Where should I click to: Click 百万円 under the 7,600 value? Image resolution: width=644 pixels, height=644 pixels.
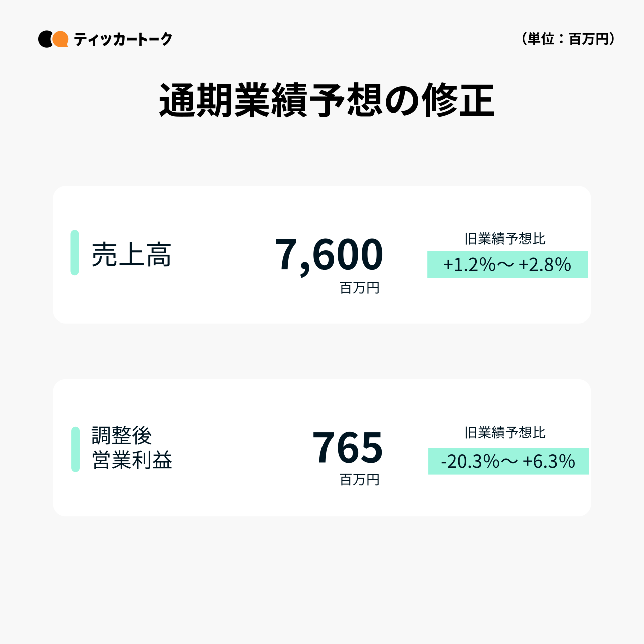359,288
